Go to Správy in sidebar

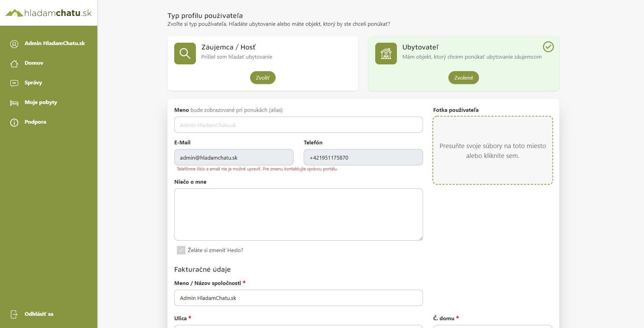[33, 83]
